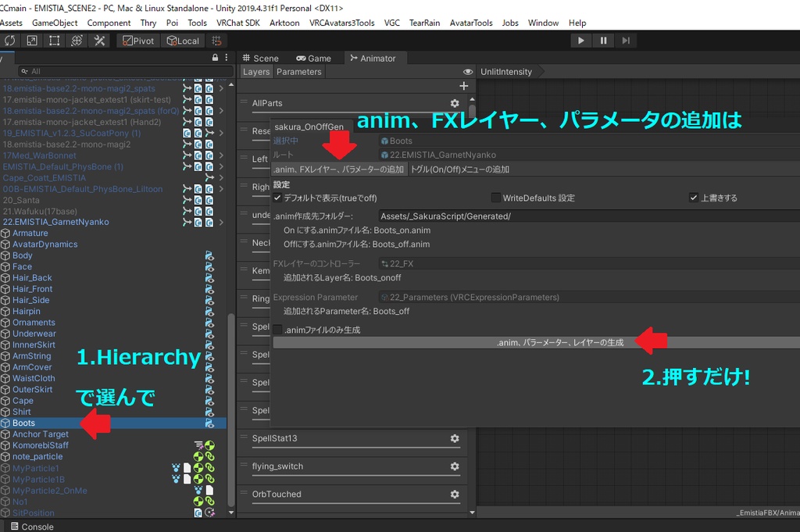The image size is (800, 532).
Task: Select Armature in the Hierarchy
Action: click(30, 233)
